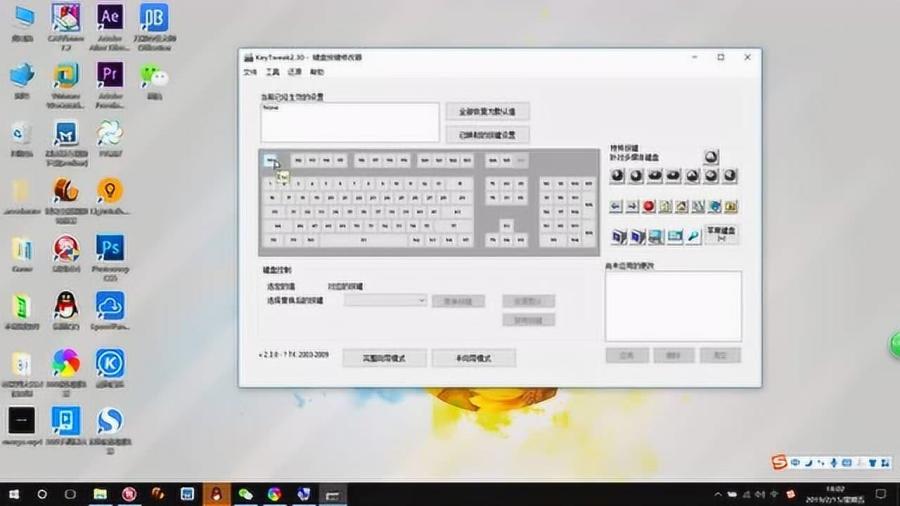Click the restore all defaults button
The width and height of the screenshot is (900, 506).
pyautogui.click(x=487, y=111)
